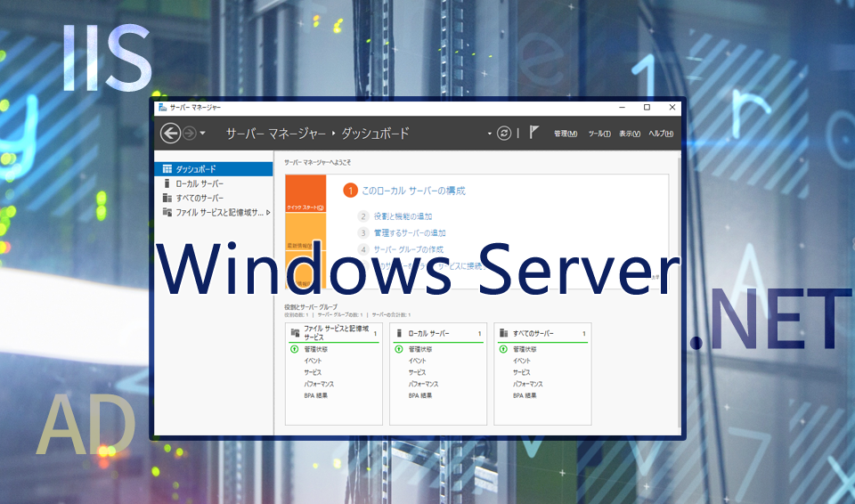This screenshot has width=855, height=504.
Task: Open the ツール(T) menu
Action: (599, 134)
